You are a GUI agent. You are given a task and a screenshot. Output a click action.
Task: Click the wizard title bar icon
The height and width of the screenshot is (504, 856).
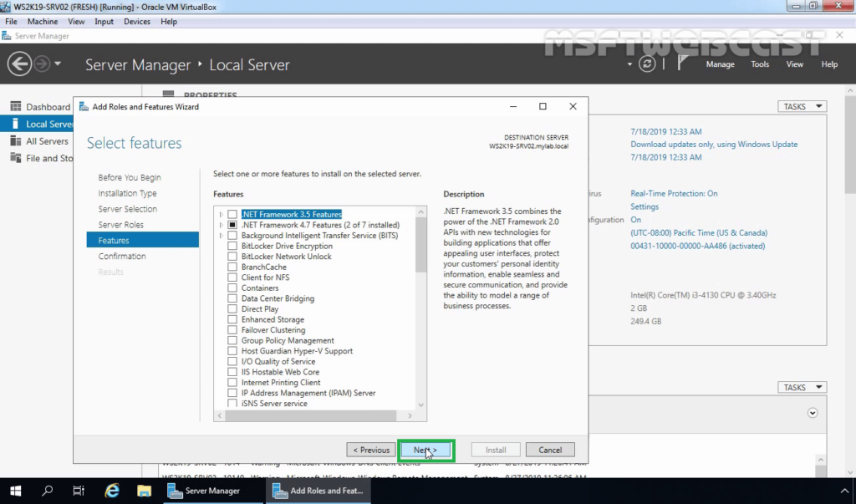(x=84, y=106)
